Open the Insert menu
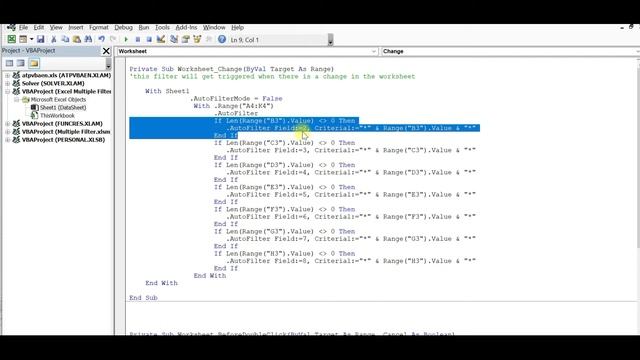Viewport: 640px width, 360px height. pyautogui.click(x=76, y=27)
